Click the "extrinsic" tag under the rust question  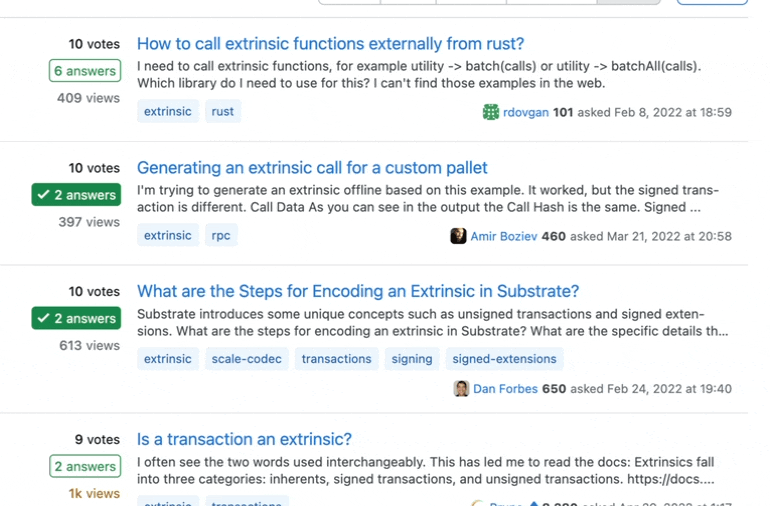(x=167, y=111)
